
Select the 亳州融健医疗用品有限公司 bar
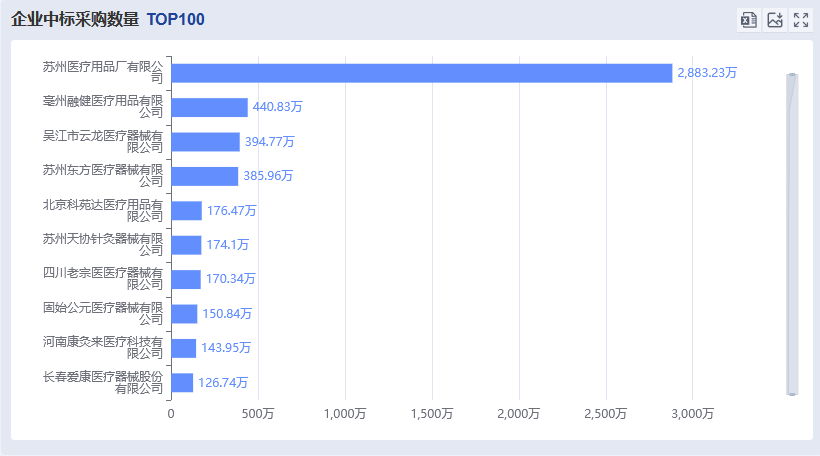coord(209,107)
